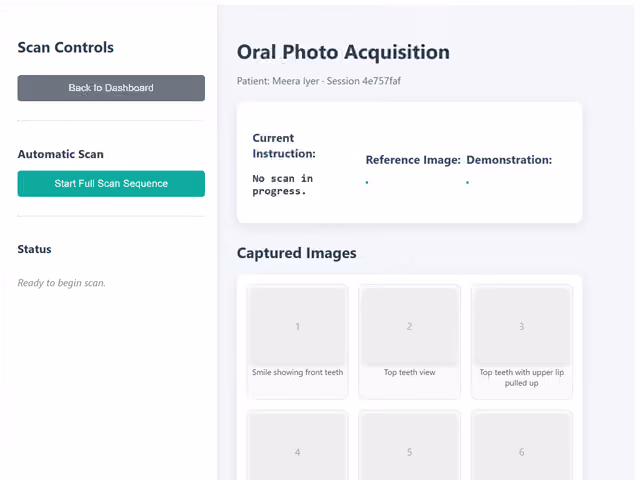Click the Demonstration label
This screenshot has height=480, width=640.
click(509, 160)
